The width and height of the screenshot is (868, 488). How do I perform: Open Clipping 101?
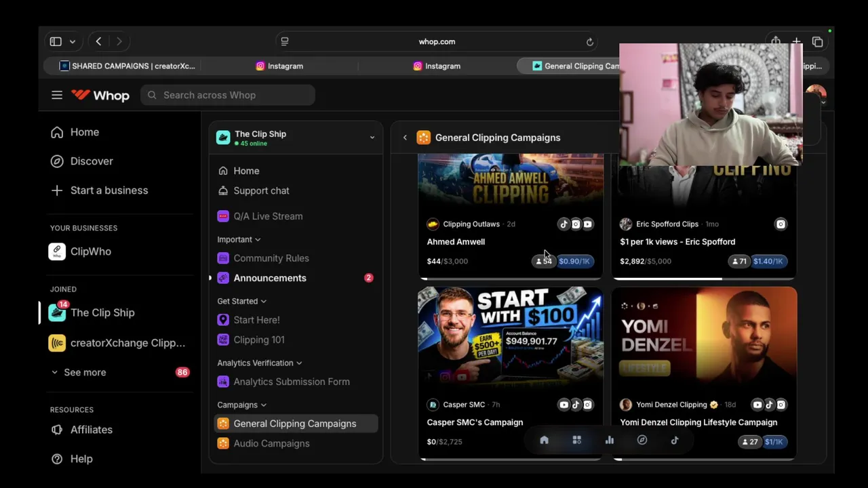click(251, 340)
